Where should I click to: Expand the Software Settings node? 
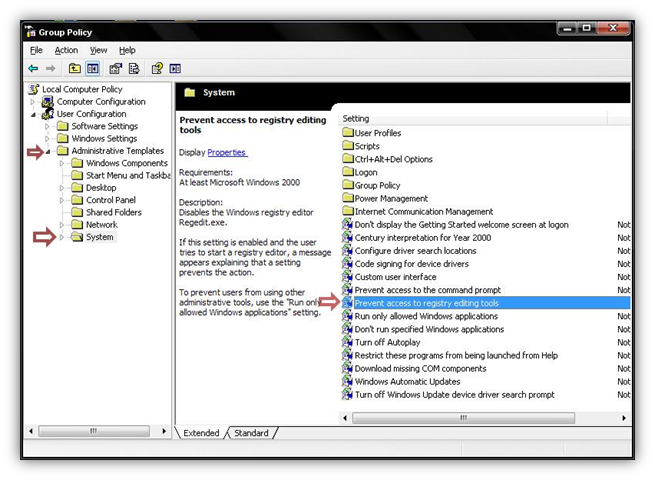coord(47,126)
